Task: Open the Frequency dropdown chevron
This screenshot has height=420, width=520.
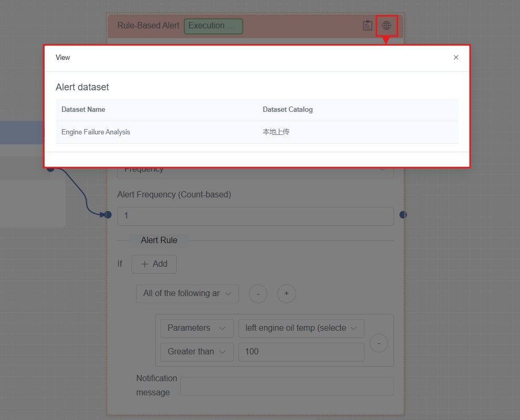Action: pyautogui.click(x=383, y=170)
